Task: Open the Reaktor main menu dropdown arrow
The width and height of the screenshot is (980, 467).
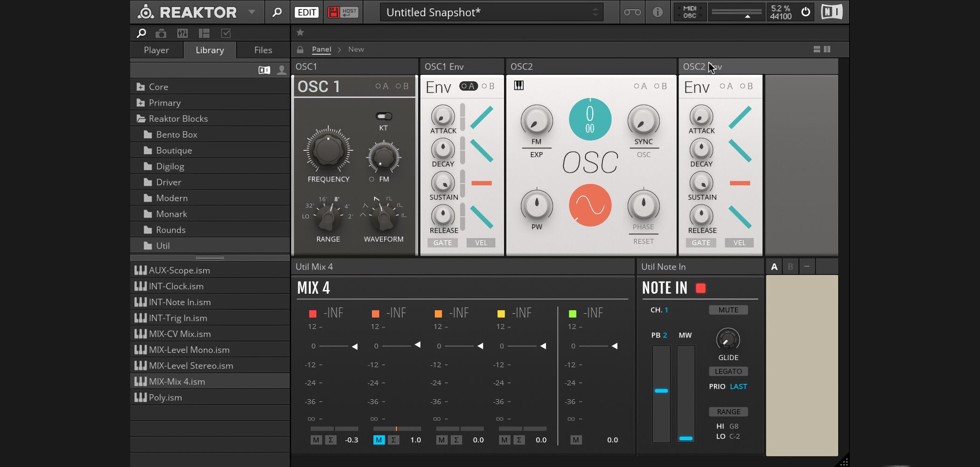Action: click(x=252, y=12)
